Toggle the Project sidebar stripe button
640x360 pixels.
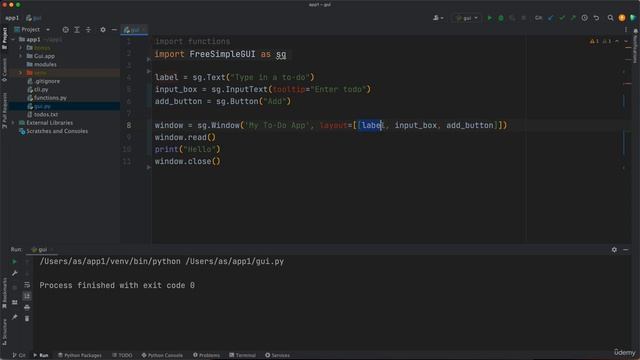tap(4, 38)
